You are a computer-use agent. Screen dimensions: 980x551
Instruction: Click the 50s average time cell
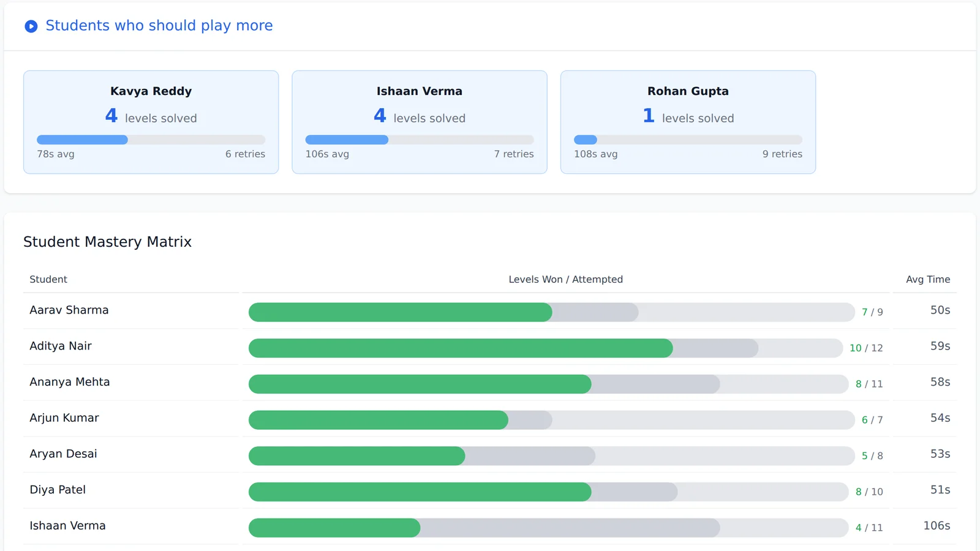tap(940, 310)
